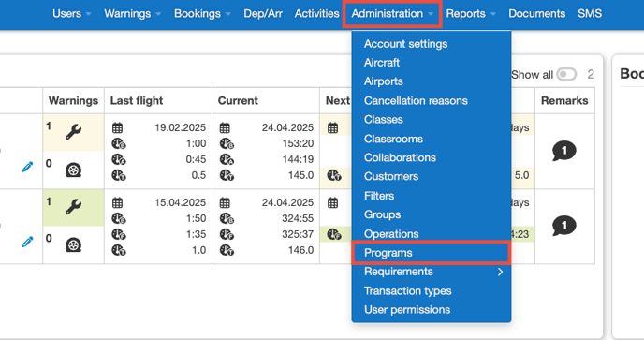The height and width of the screenshot is (340, 644).
Task: Click the tire icon in second row
Action: pyautogui.click(x=74, y=245)
